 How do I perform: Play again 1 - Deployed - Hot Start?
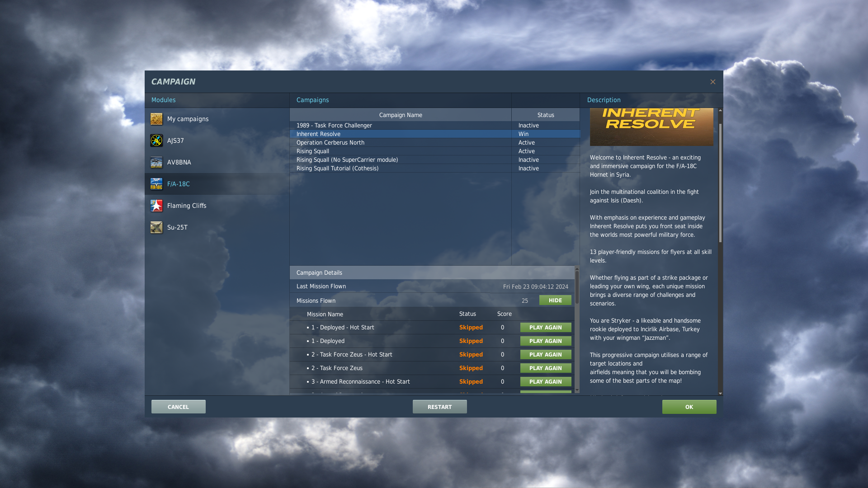pyautogui.click(x=546, y=328)
